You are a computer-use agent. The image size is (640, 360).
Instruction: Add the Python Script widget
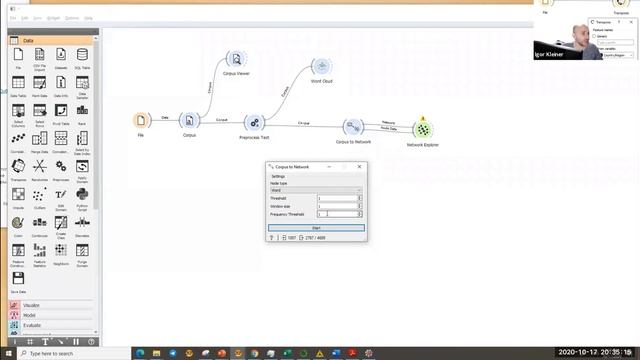pyautogui.click(x=82, y=199)
